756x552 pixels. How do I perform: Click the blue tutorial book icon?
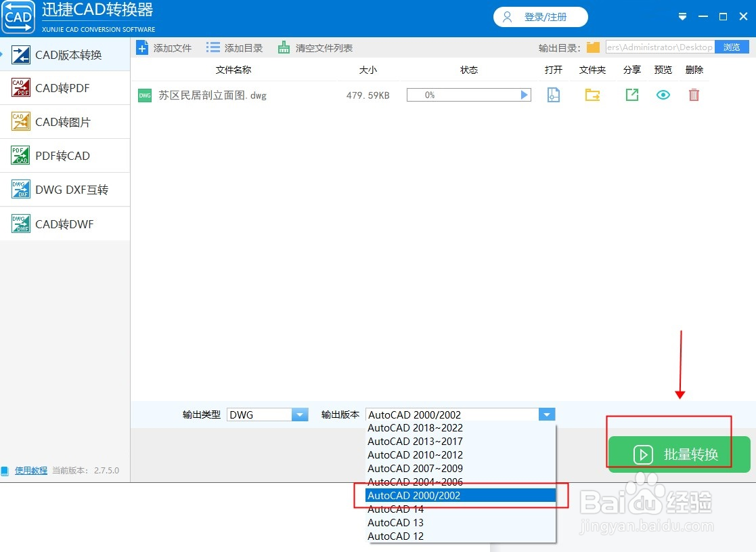click(x=5, y=471)
